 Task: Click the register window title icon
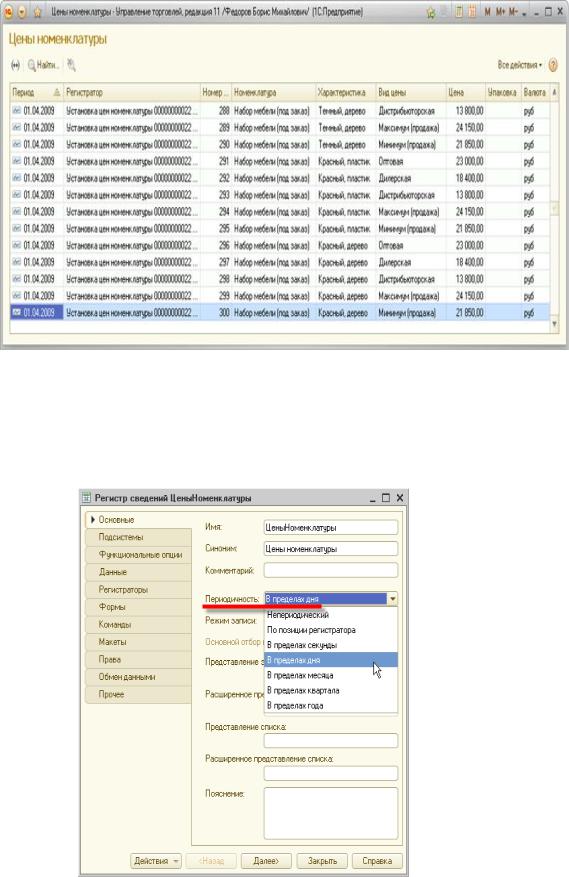click(86, 498)
